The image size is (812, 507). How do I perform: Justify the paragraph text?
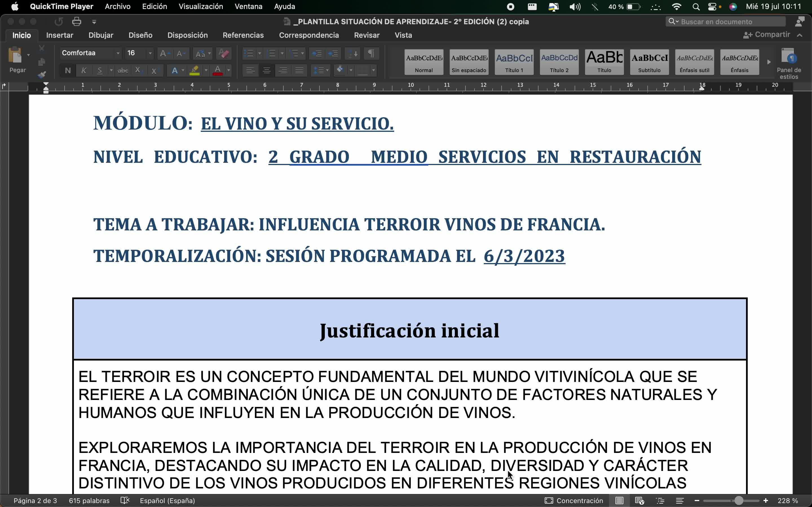(x=299, y=70)
